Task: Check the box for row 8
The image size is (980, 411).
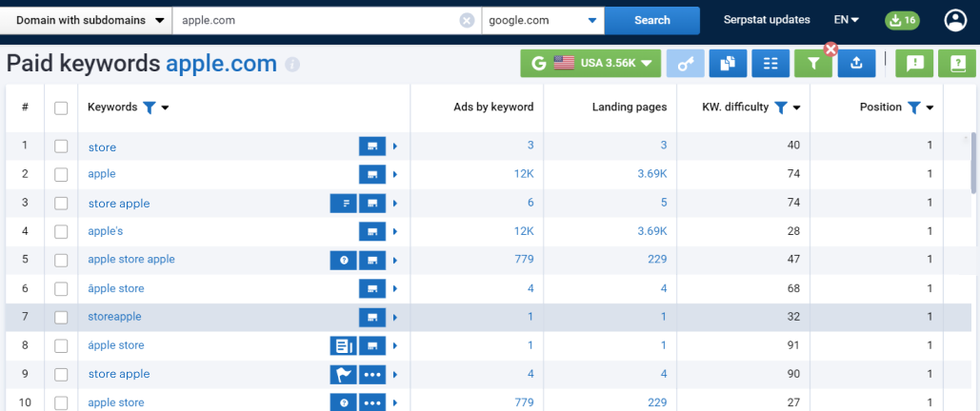Action: (61, 346)
